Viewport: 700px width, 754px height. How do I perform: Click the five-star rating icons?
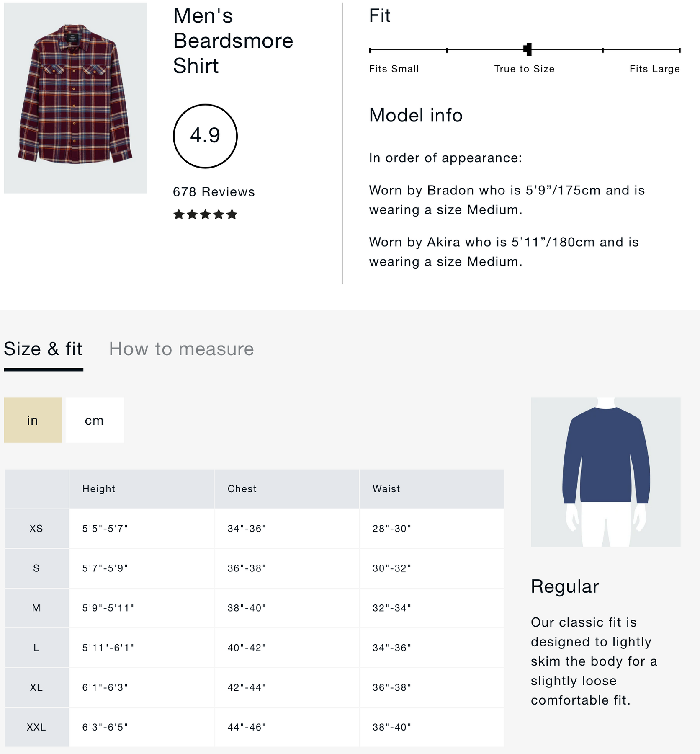(x=205, y=215)
